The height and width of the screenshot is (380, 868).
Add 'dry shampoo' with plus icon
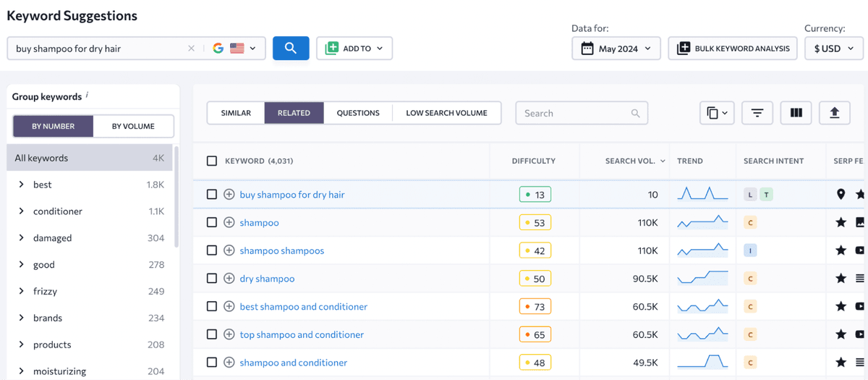pyautogui.click(x=229, y=279)
